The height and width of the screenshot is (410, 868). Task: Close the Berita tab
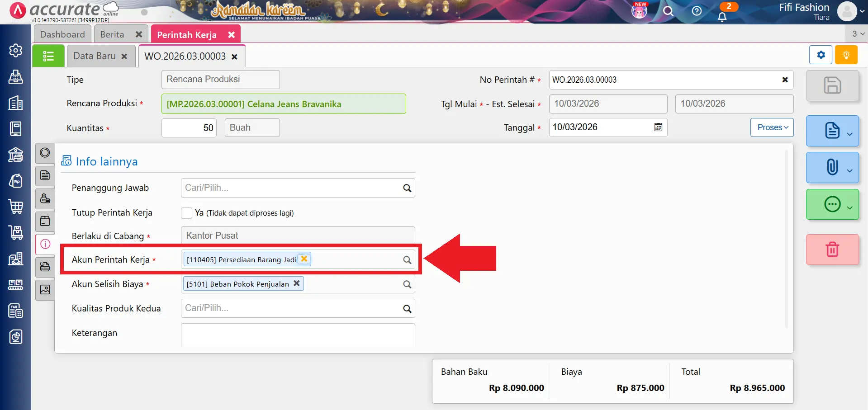pos(139,34)
